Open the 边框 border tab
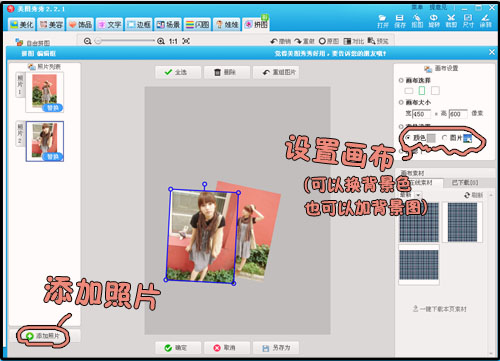 (139, 24)
